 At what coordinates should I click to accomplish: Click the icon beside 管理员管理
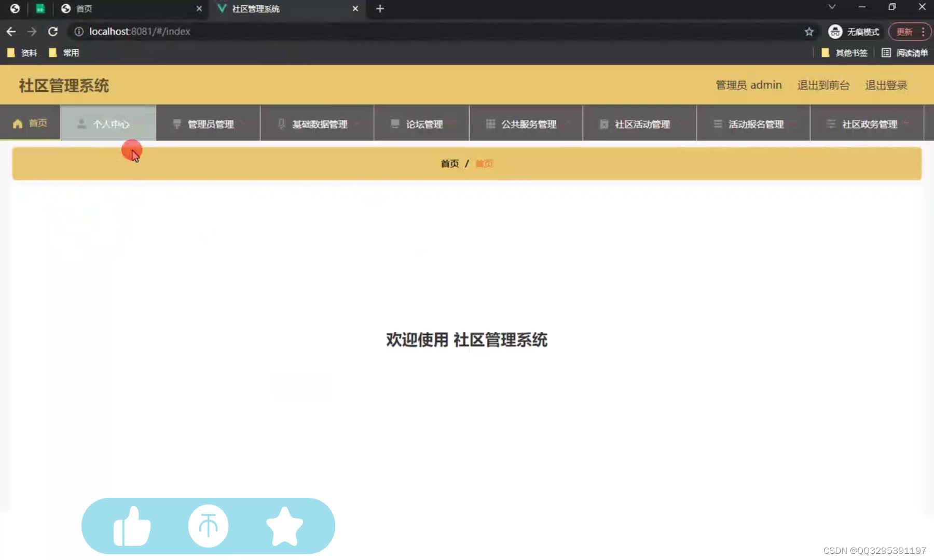pos(177,123)
